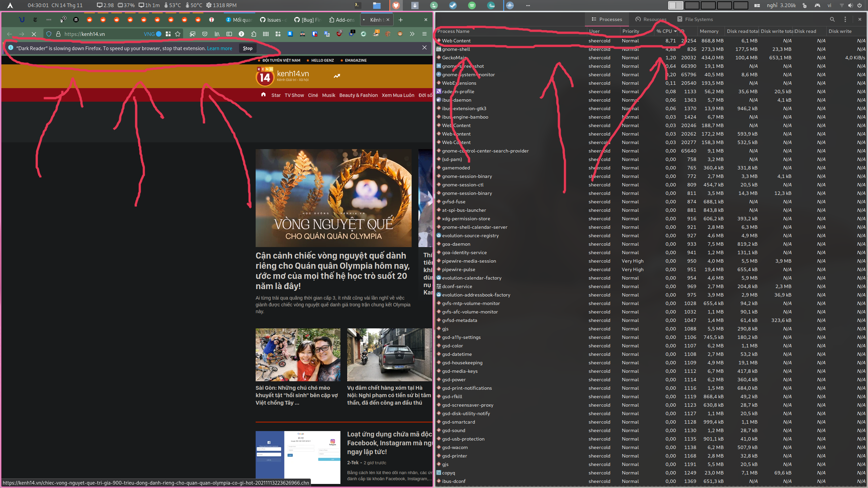
Task: Click the kenh14.vn address bar URL
Action: (x=85, y=34)
